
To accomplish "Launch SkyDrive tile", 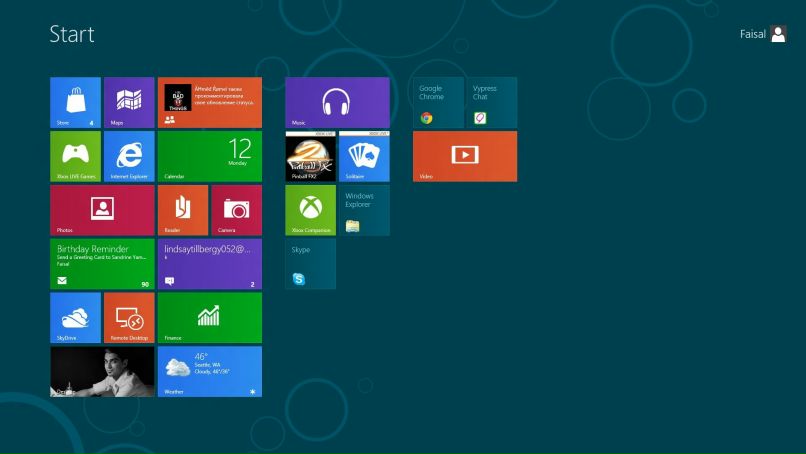I will click(x=75, y=318).
